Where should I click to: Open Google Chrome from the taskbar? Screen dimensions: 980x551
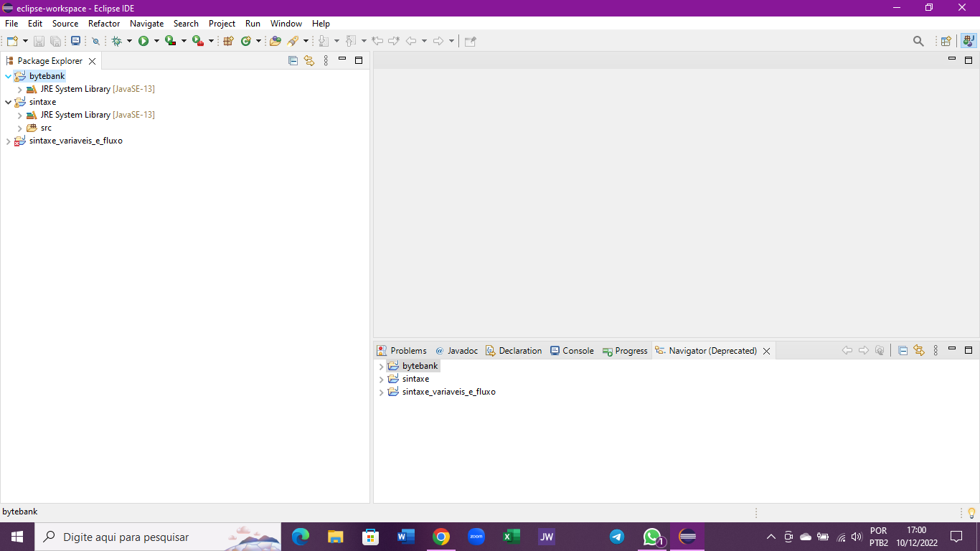[441, 537]
